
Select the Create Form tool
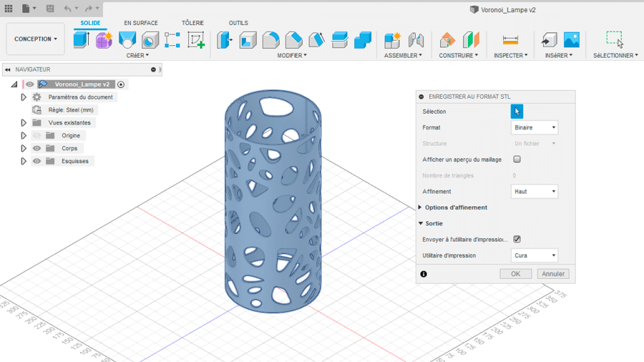point(104,40)
